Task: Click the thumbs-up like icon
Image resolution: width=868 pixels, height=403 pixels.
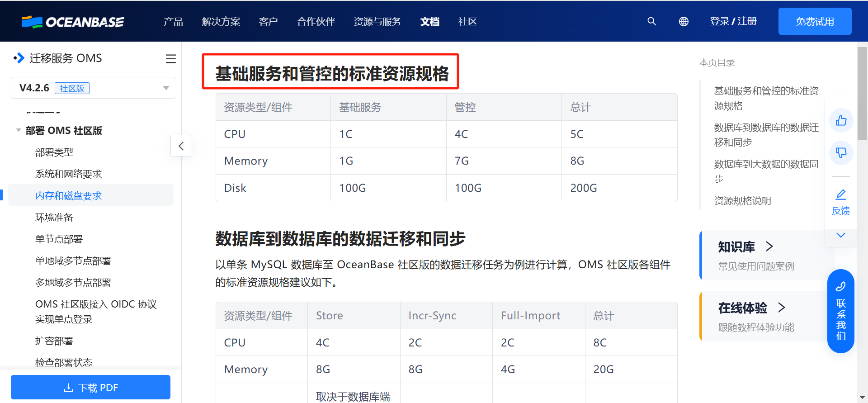Action: click(841, 120)
